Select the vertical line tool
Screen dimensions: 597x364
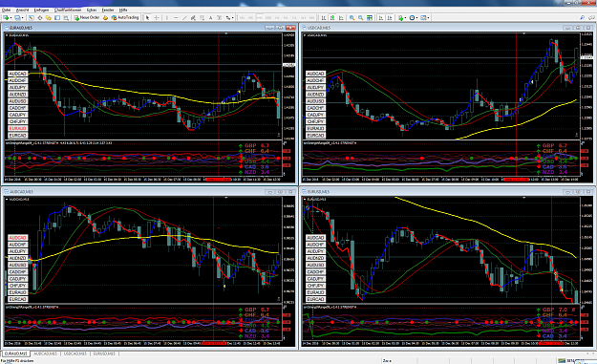[167, 17]
